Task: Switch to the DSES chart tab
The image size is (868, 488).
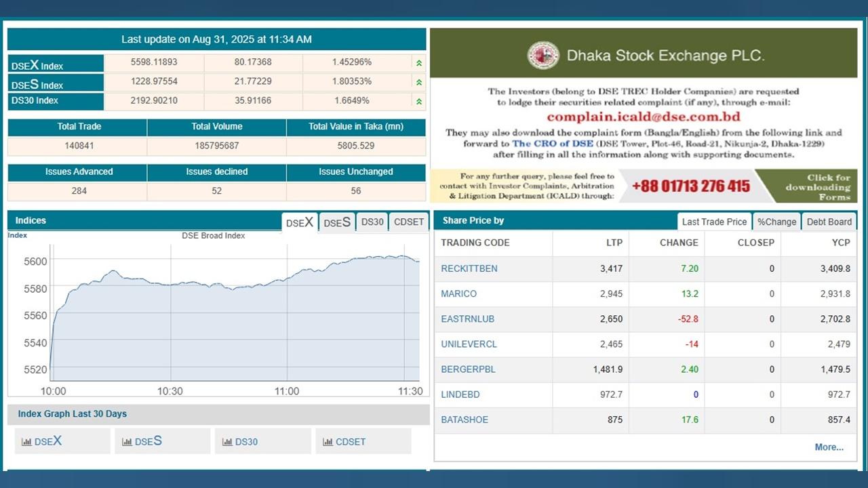Action: (x=337, y=222)
